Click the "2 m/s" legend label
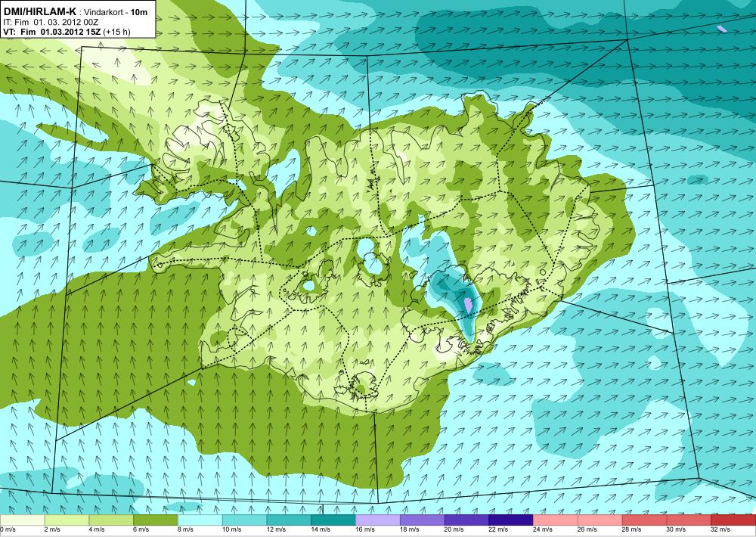The width and height of the screenshot is (756, 537). coord(52,529)
